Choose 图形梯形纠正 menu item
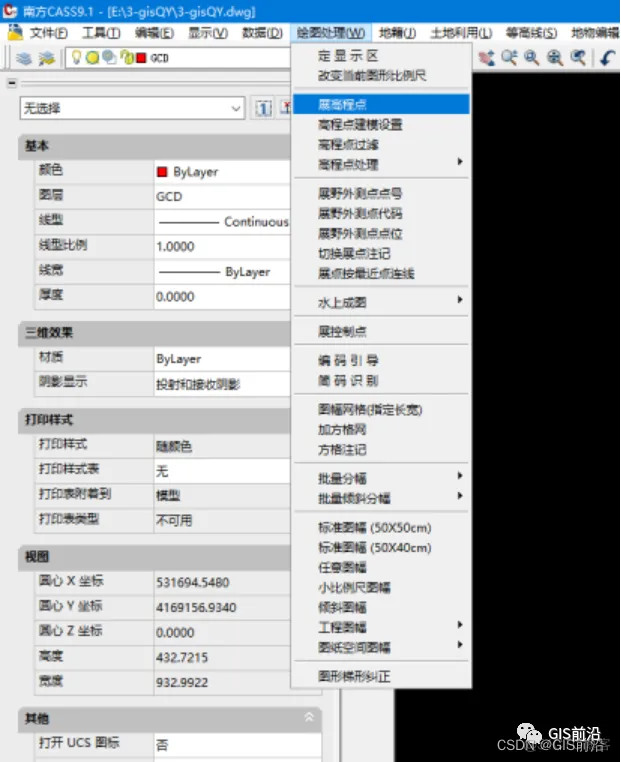621x762 pixels. 381,676
